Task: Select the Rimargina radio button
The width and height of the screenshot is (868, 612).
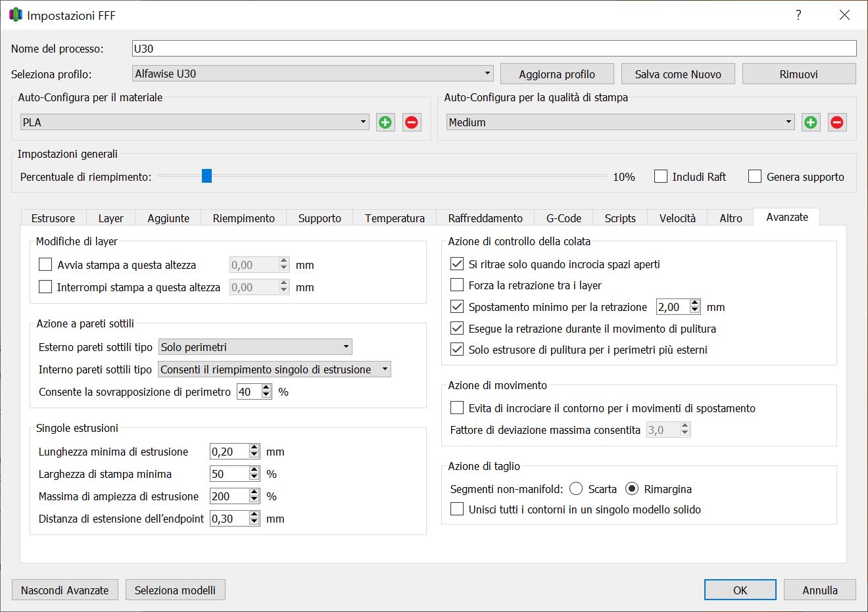Action: point(632,488)
